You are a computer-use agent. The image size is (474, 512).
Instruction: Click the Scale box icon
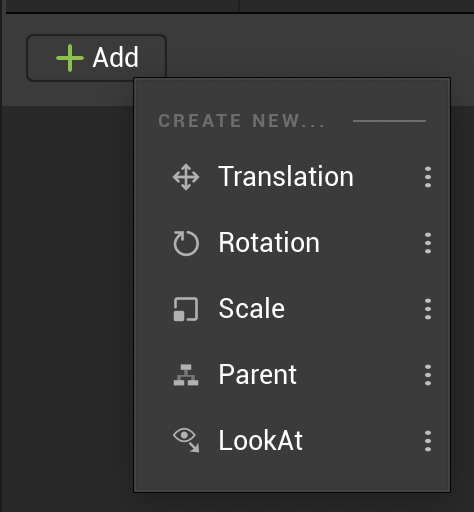click(x=186, y=309)
